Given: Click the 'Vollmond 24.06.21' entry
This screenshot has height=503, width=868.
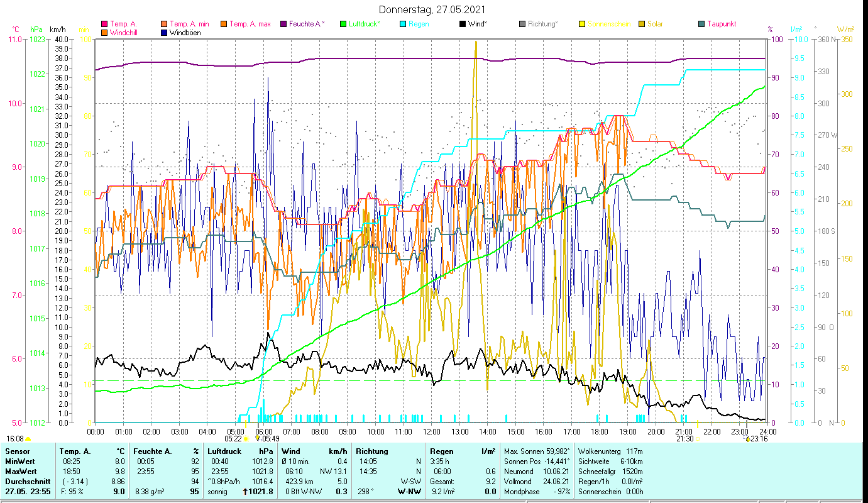Looking at the screenshot, I should [537, 481].
